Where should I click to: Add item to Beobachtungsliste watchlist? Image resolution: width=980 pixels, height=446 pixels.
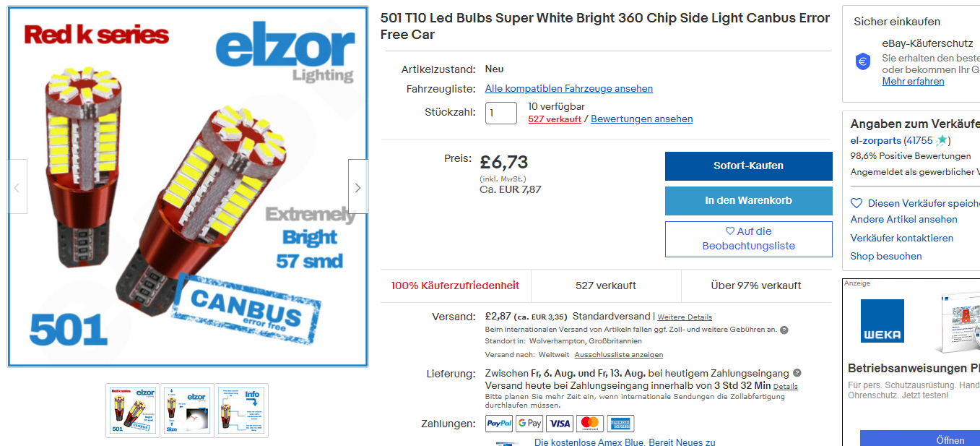(x=748, y=239)
